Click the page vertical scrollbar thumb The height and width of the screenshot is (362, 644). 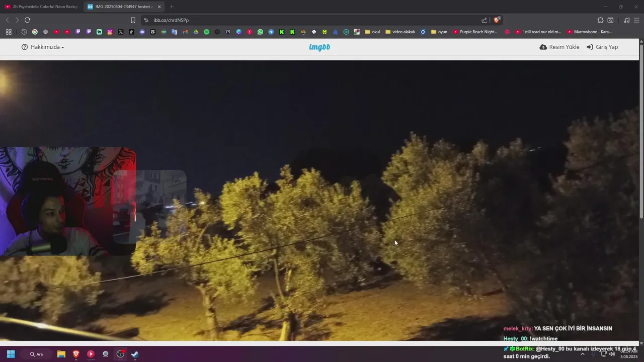point(641,132)
